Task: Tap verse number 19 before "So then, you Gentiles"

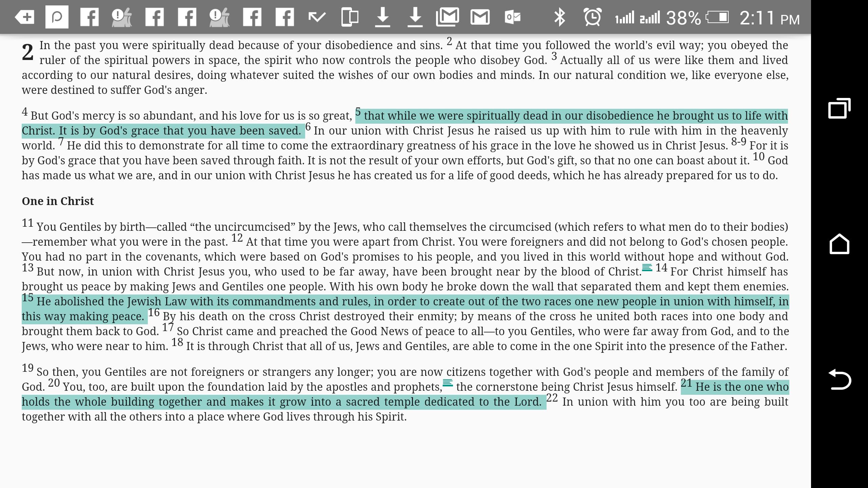Action: tap(28, 368)
